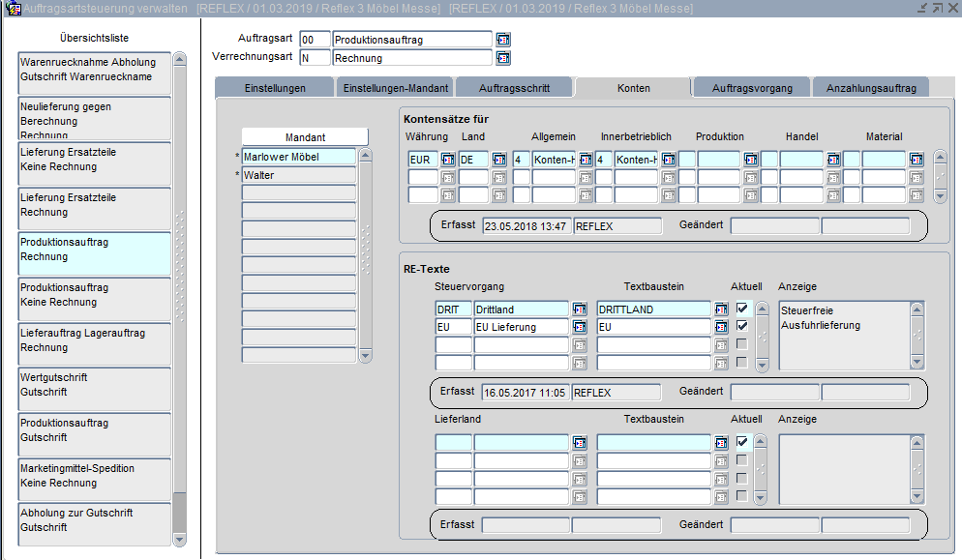
Task: Open lookup icon for EU Lieferung Steuervorgang
Action: 580,328
